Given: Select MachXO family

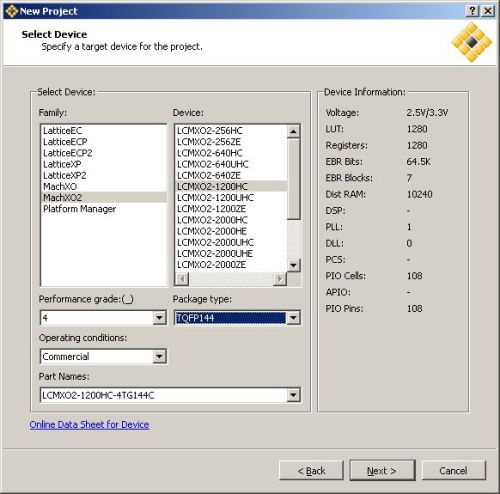Looking at the screenshot, I should [103, 186].
